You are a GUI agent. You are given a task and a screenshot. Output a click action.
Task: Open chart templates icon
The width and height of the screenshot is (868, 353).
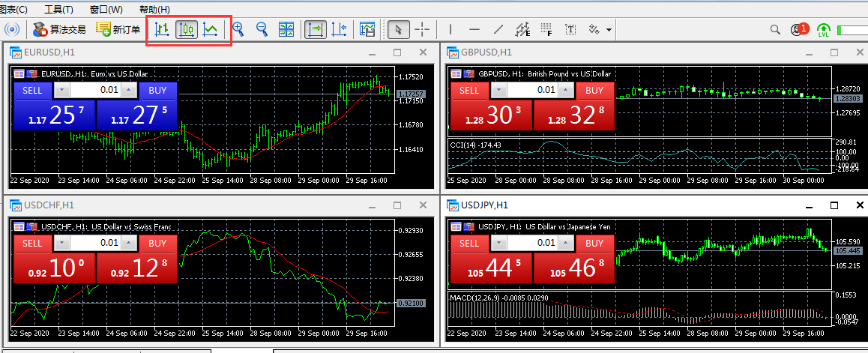click(x=367, y=29)
